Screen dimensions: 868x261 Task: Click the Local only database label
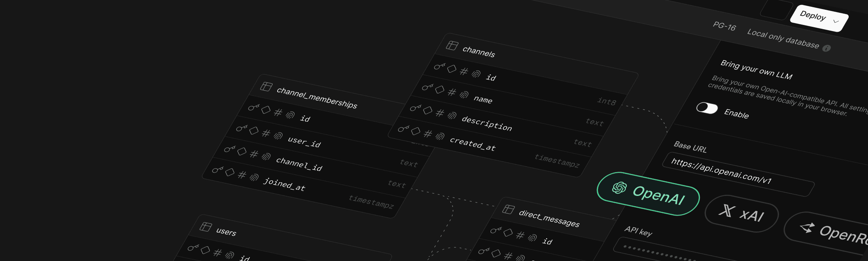[783, 39]
